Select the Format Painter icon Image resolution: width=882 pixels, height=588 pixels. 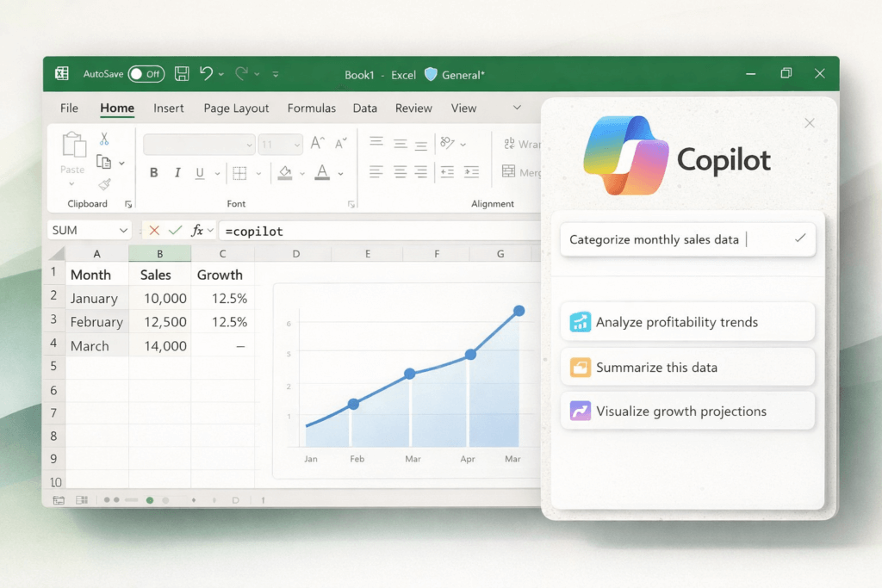103,183
